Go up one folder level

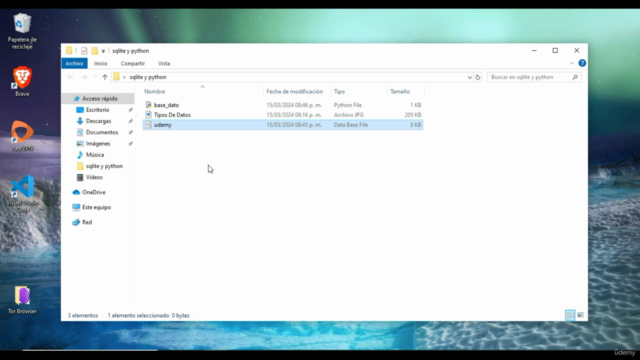(x=105, y=77)
